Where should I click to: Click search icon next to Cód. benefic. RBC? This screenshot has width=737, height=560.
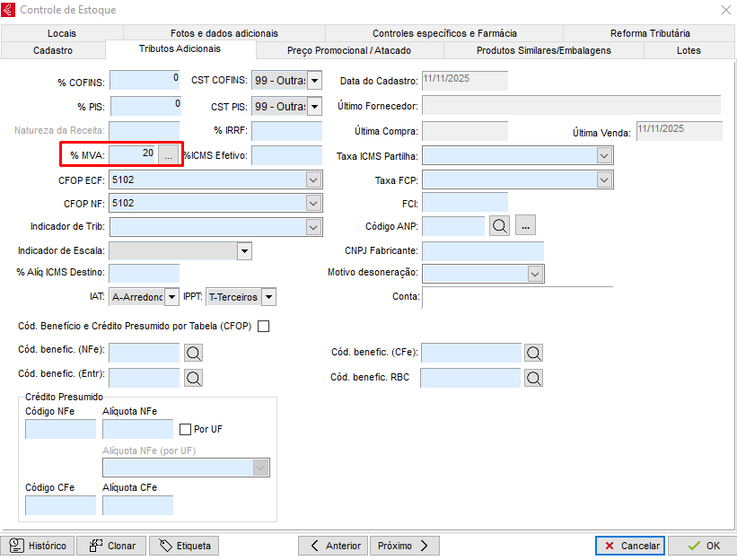click(x=534, y=378)
